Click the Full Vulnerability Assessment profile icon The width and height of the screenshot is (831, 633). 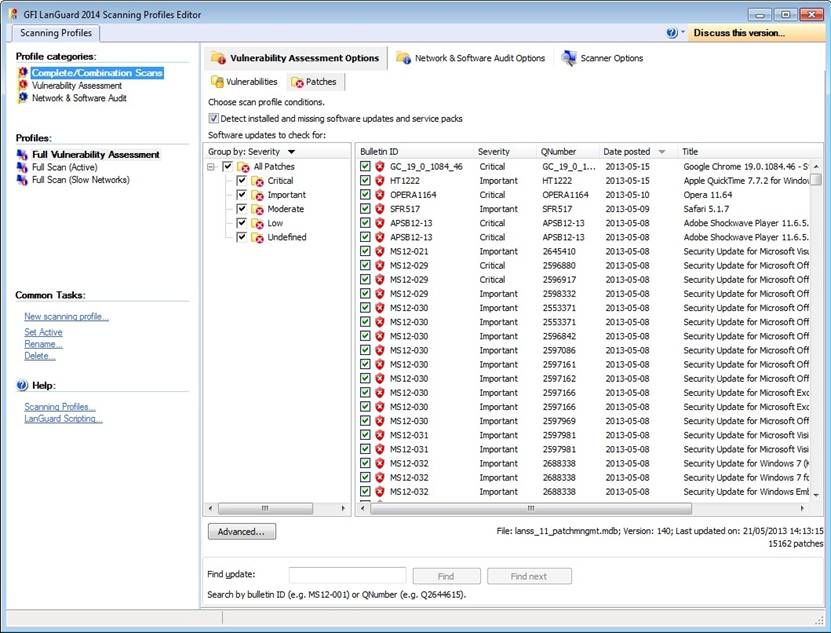pyautogui.click(x=22, y=154)
